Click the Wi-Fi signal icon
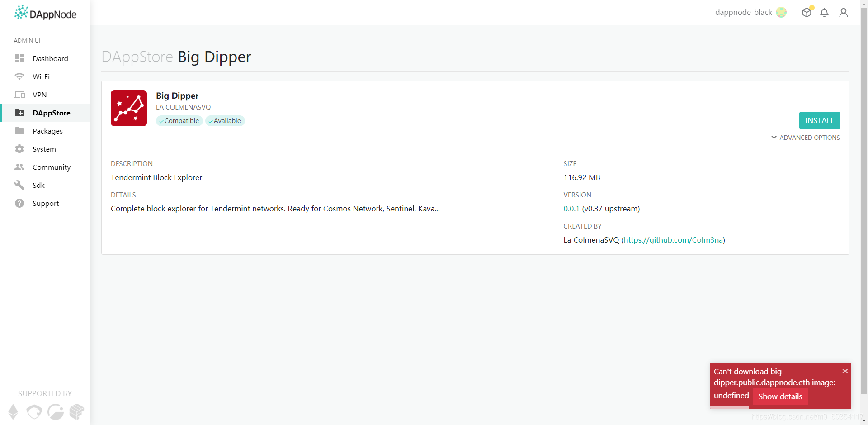This screenshot has width=868, height=425. pos(19,76)
